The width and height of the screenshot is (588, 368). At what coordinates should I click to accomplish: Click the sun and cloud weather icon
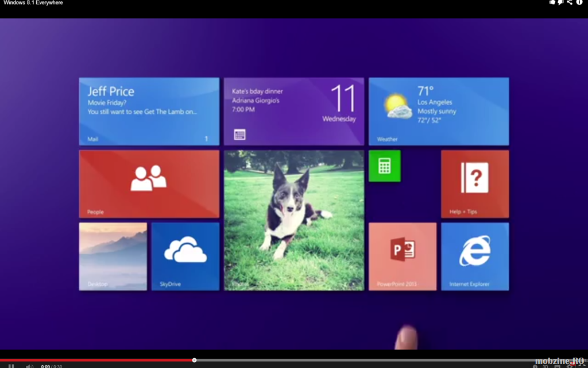click(x=397, y=106)
